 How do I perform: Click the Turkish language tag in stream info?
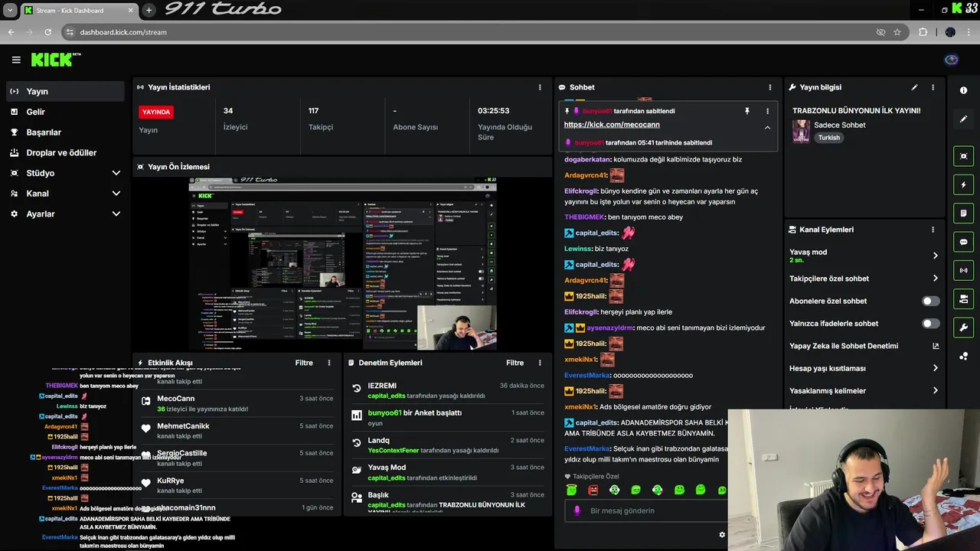point(828,138)
